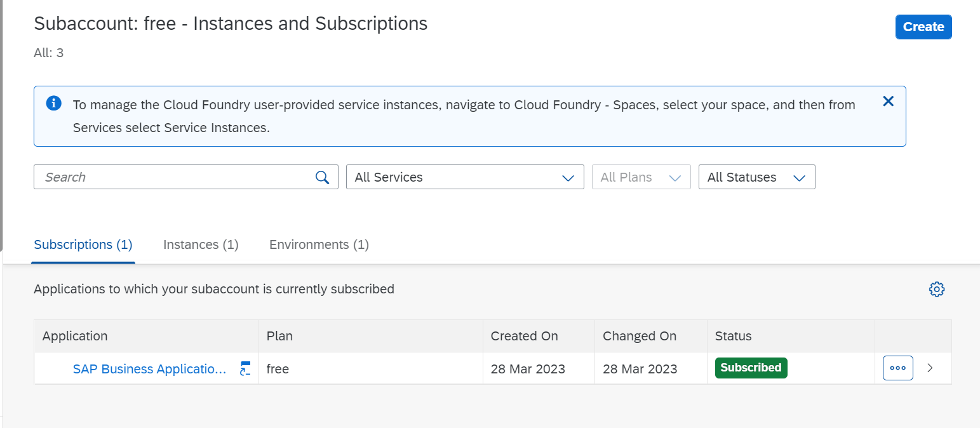Expand the subscription row using the right chevron

(929, 368)
